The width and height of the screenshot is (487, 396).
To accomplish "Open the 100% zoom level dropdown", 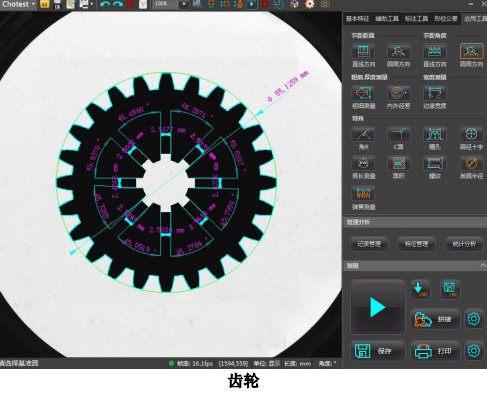I will tap(184, 4).
